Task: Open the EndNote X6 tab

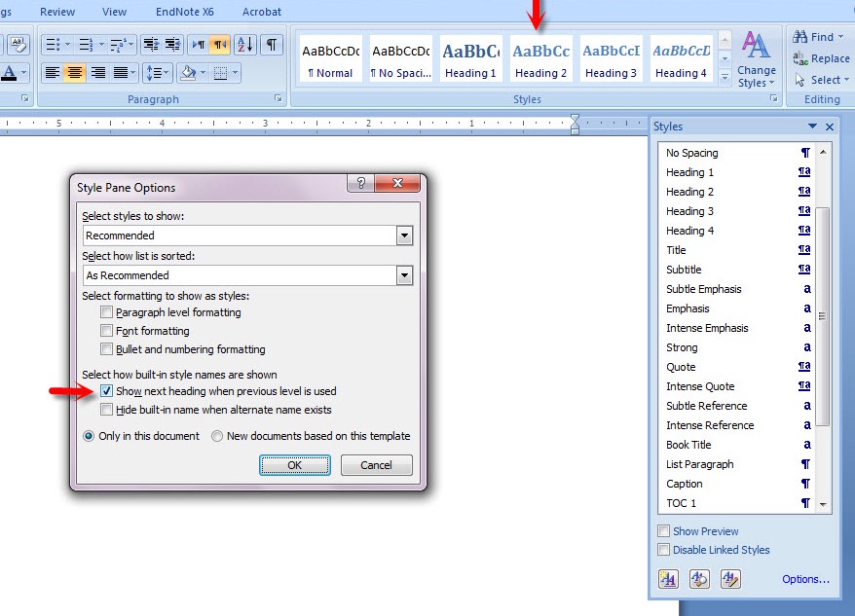Action: pos(185,12)
